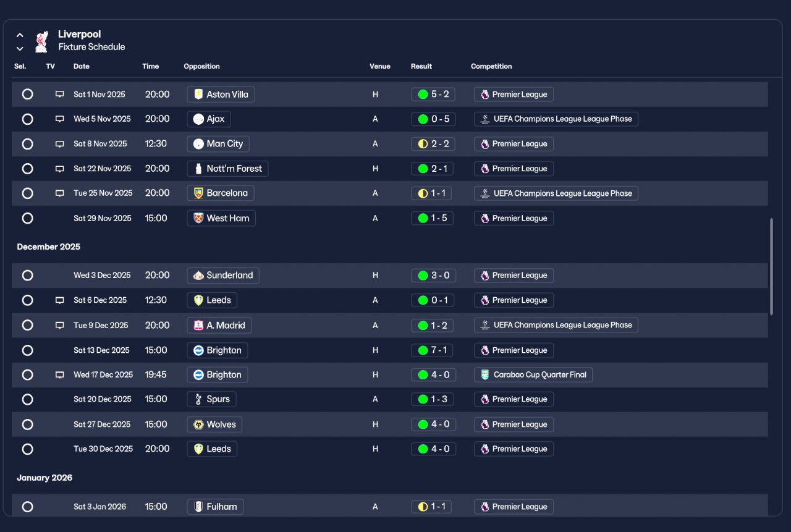Viewport: 791px width, 532px height.
Task: Select the Aston Villa fixture radio button
Action: (27, 95)
